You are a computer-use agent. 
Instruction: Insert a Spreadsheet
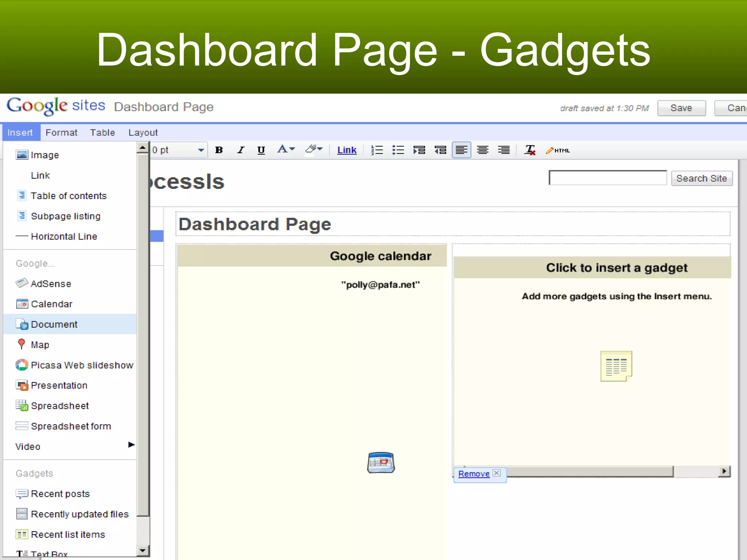[70, 406]
